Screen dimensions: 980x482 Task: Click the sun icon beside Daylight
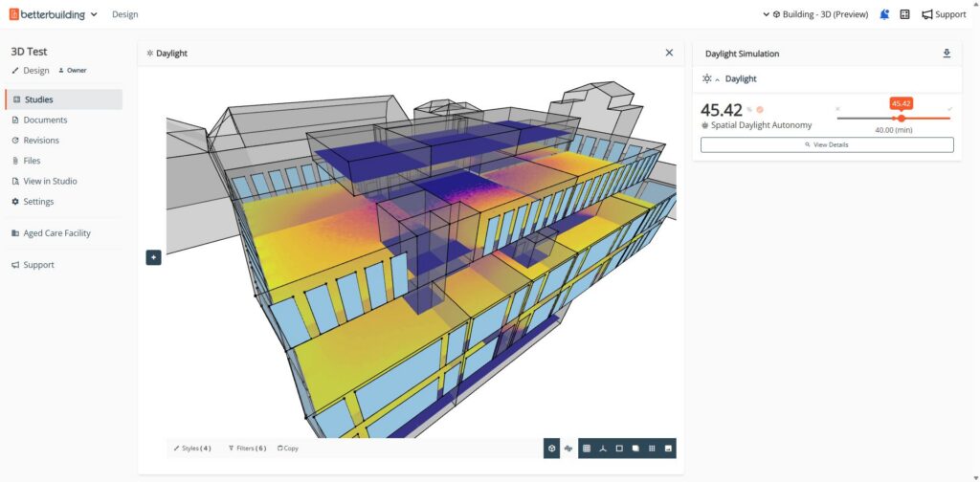coord(707,78)
